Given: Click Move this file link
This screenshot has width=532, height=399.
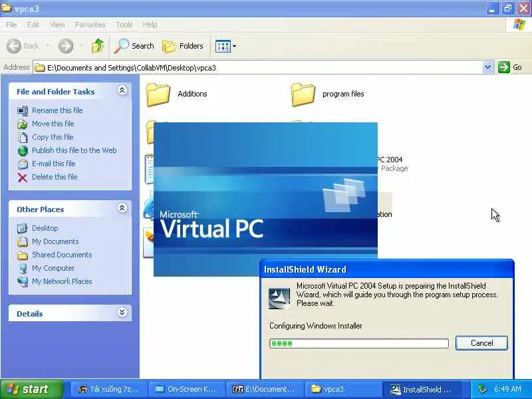Looking at the screenshot, I should coord(53,124).
